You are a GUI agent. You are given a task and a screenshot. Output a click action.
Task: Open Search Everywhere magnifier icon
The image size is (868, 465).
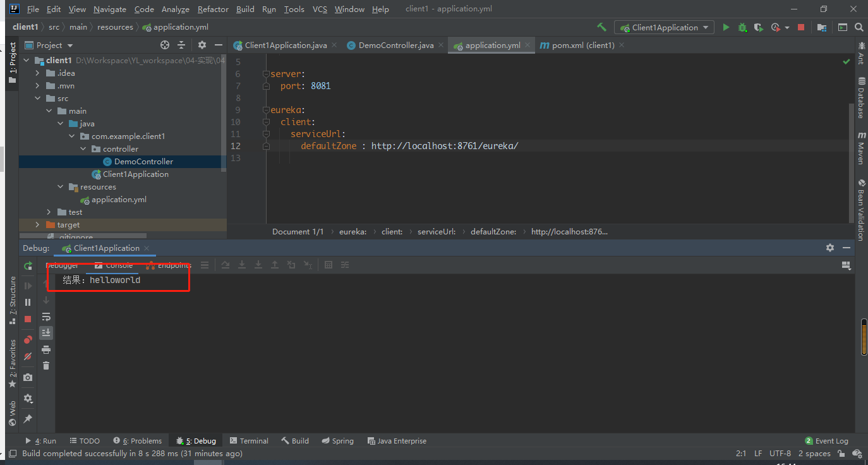[x=859, y=27]
